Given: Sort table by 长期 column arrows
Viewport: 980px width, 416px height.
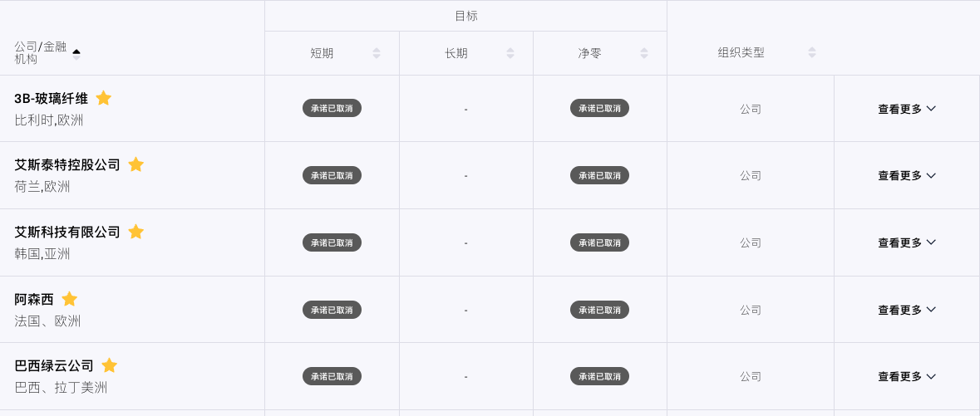Looking at the screenshot, I should pos(510,53).
